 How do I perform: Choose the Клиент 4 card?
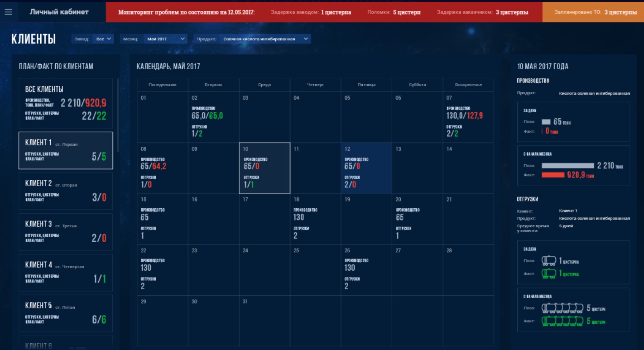point(66,273)
